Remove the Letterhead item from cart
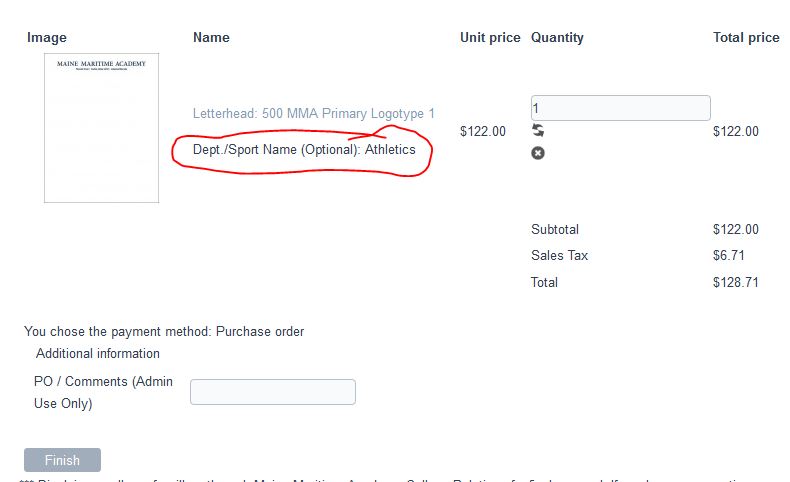 [x=538, y=153]
